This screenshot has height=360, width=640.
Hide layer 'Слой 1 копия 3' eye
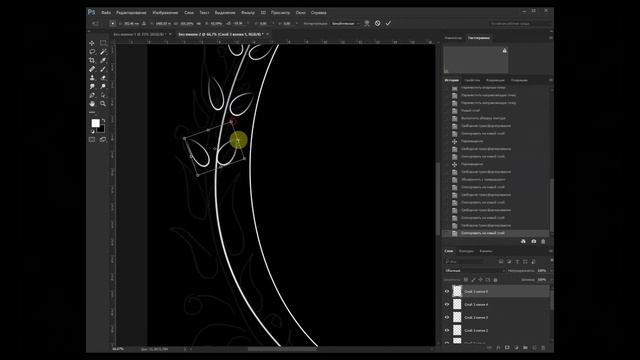pyautogui.click(x=447, y=317)
